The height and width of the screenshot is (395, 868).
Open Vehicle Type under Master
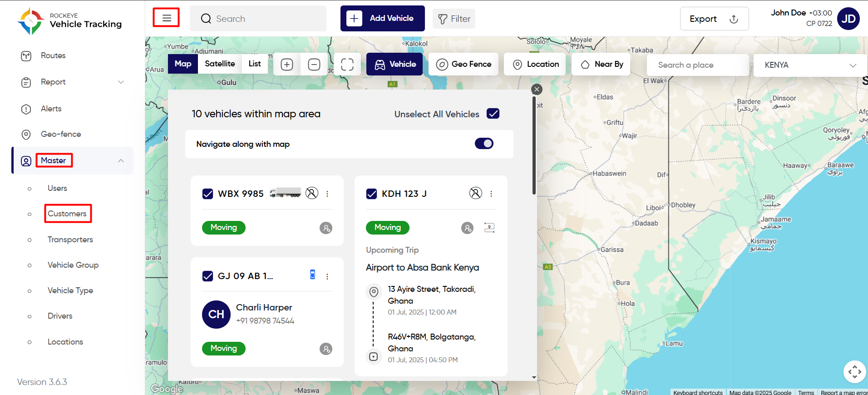coord(70,290)
